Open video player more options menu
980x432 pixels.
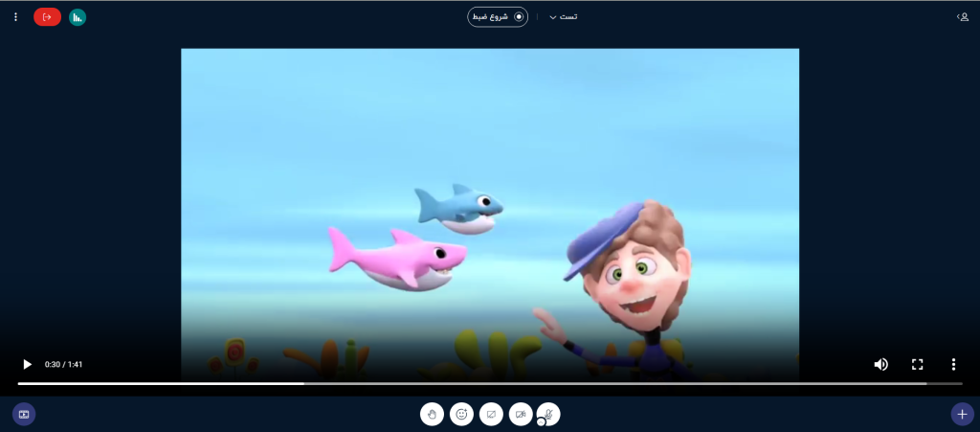tap(953, 364)
